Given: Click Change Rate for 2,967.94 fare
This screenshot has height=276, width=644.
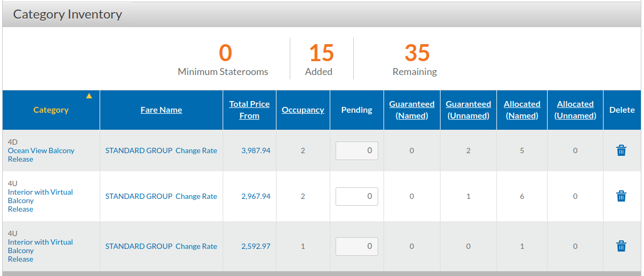Looking at the screenshot, I should coord(197,196).
